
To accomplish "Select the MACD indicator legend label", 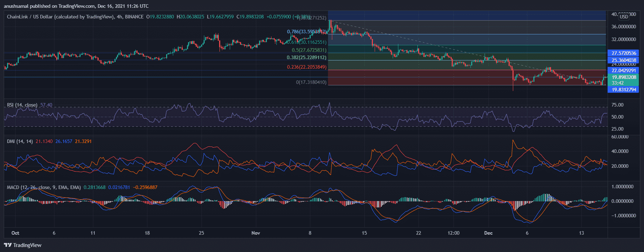I will (43, 187).
